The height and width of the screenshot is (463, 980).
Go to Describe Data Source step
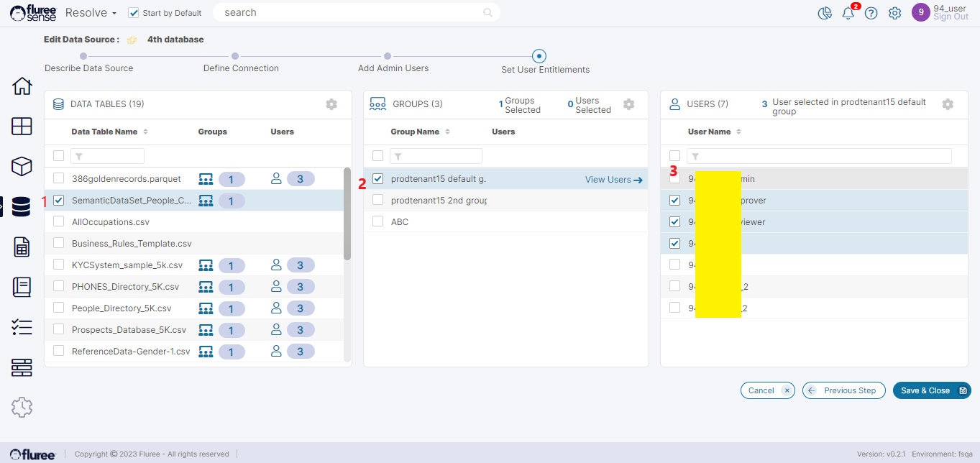point(83,56)
